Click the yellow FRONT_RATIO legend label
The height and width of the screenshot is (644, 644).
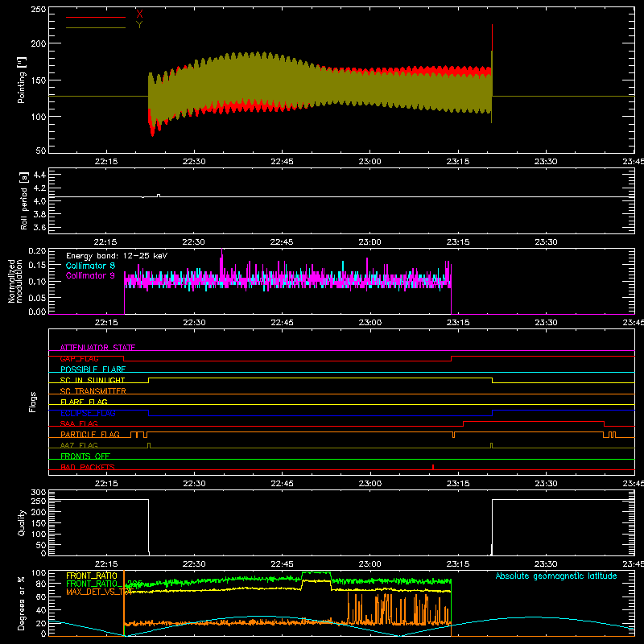click(92, 576)
